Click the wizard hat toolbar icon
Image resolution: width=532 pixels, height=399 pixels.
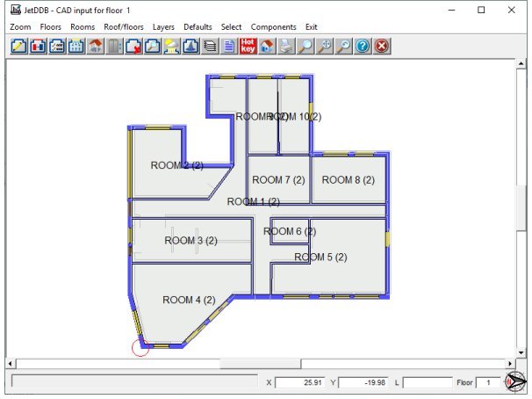tap(191, 46)
